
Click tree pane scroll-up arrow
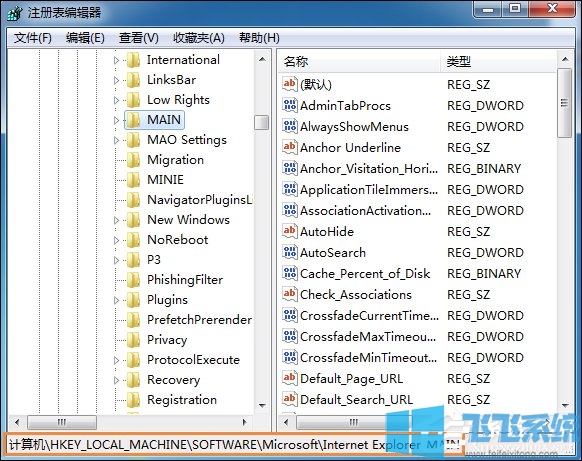coord(262,59)
